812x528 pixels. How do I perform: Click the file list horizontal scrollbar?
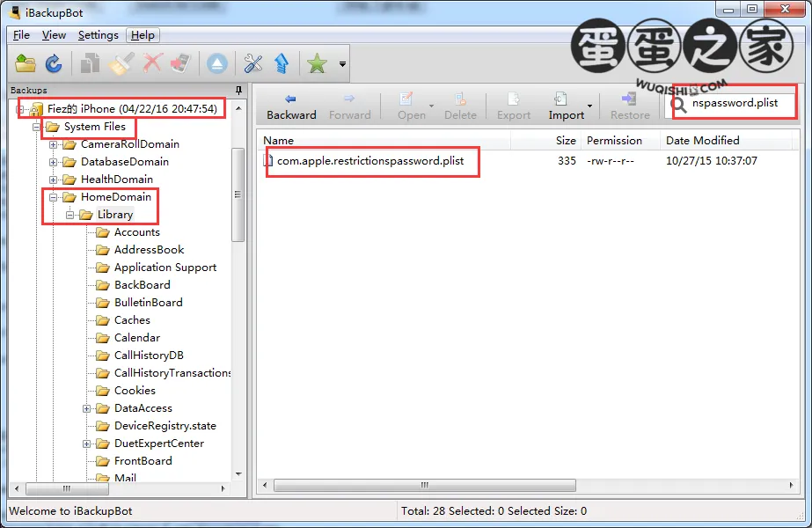point(425,486)
